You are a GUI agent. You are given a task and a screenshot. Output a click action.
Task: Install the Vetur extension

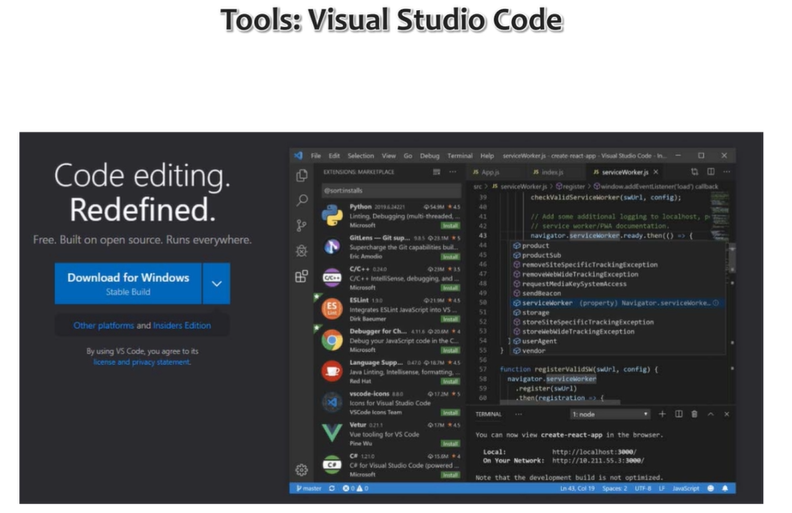click(x=450, y=444)
